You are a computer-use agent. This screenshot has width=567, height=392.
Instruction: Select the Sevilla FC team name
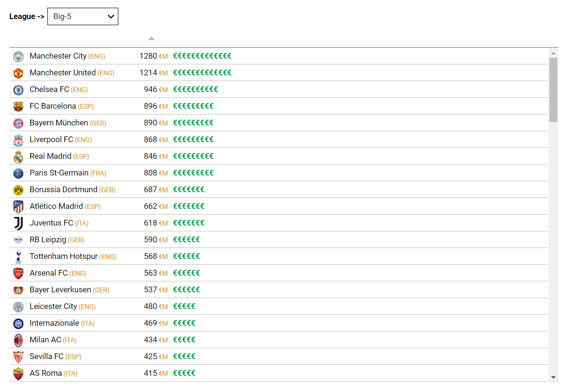tap(47, 356)
